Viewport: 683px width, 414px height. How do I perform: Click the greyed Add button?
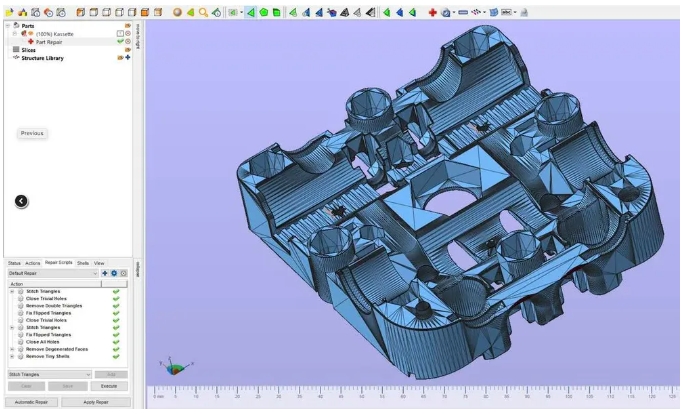click(111, 374)
